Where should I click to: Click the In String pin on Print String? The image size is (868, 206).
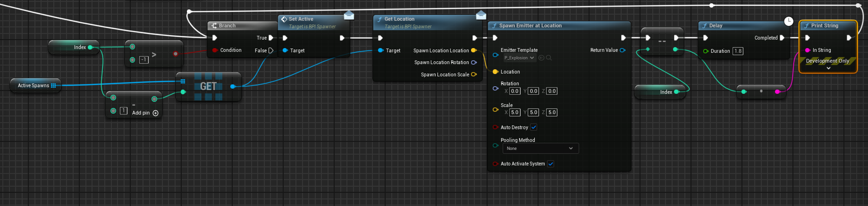pos(808,50)
